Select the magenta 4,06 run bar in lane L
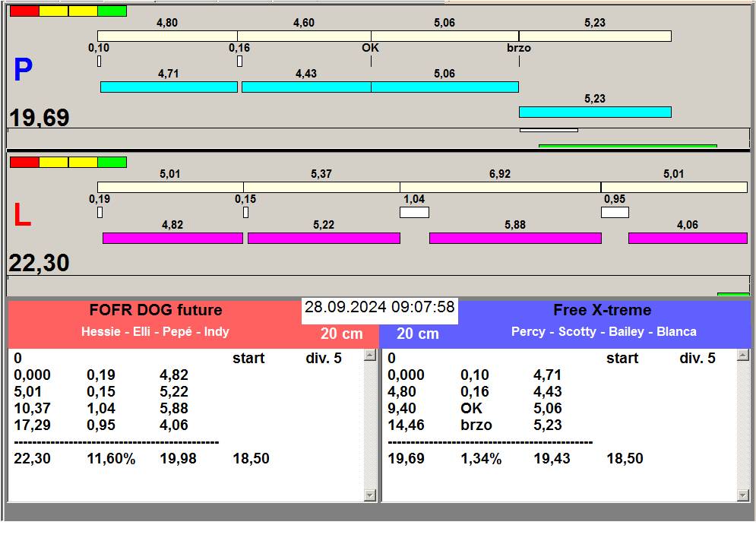Screen dimensions: 756x544 point(688,238)
